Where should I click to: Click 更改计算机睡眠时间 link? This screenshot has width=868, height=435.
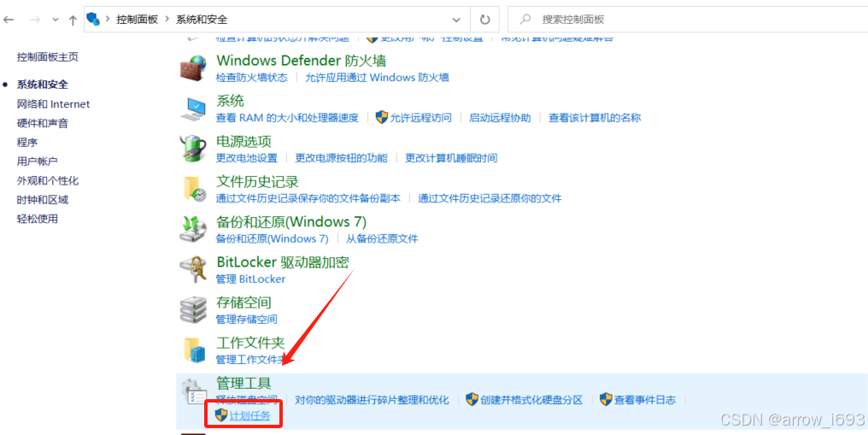pyautogui.click(x=451, y=158)
